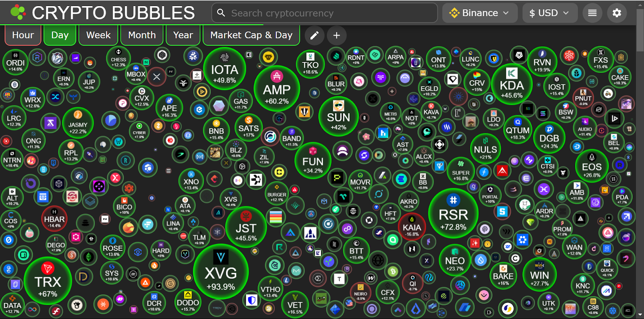The height and width of the screenshot is (319, 644).
Task: Select the QTUM +18.3% bubble
Action: coord(518,130)
